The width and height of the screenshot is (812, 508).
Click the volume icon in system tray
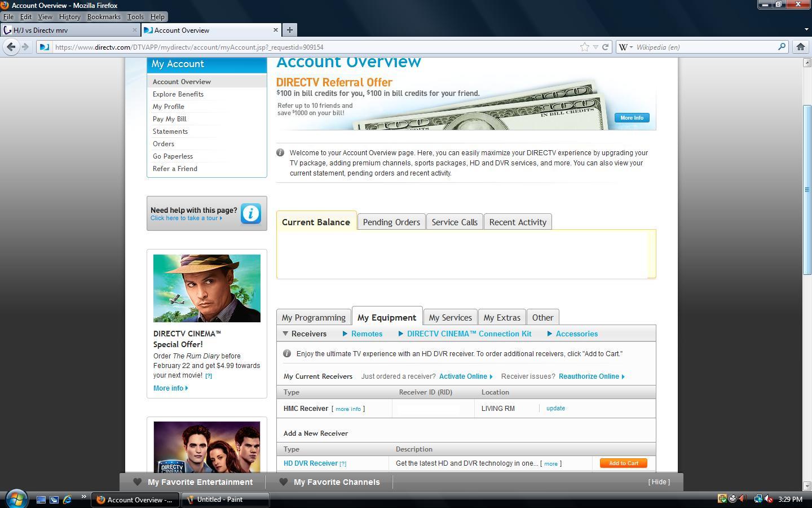(768, 499)
